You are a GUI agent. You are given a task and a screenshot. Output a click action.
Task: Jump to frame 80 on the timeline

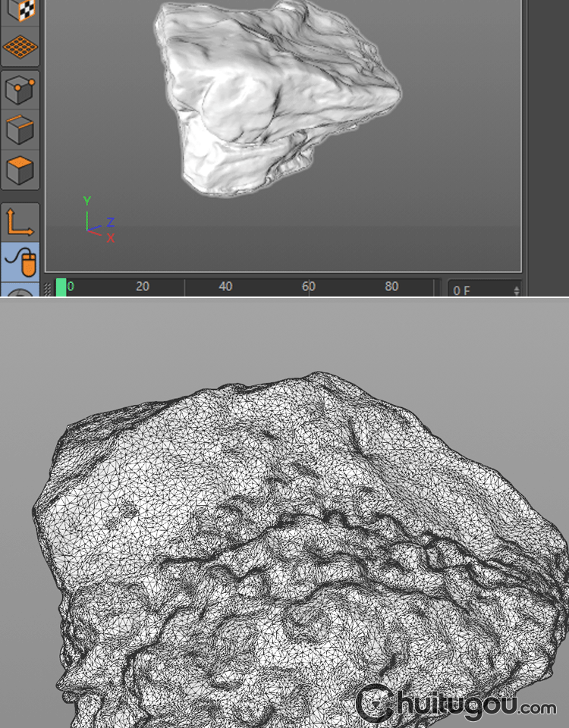point(391,287)
